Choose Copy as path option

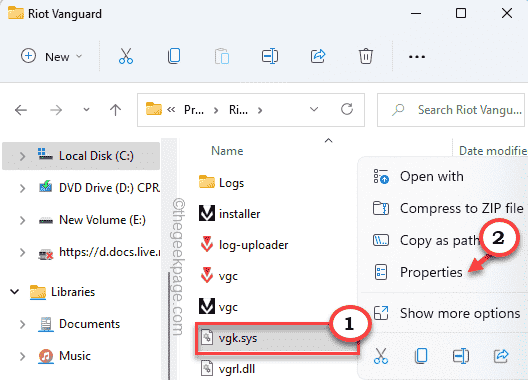[426, 240]
